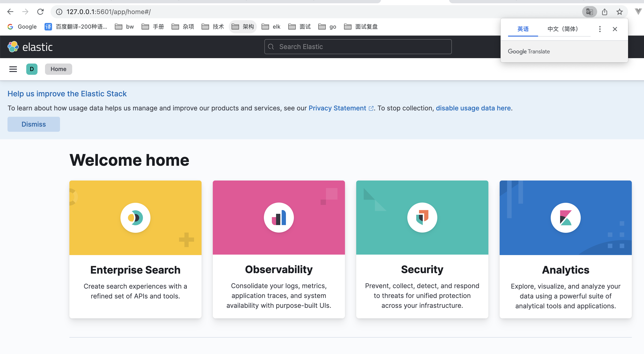Viewport: 644px width, 354px height.
Task: Click the browser back arrow
Action: (x=10, y=12)
